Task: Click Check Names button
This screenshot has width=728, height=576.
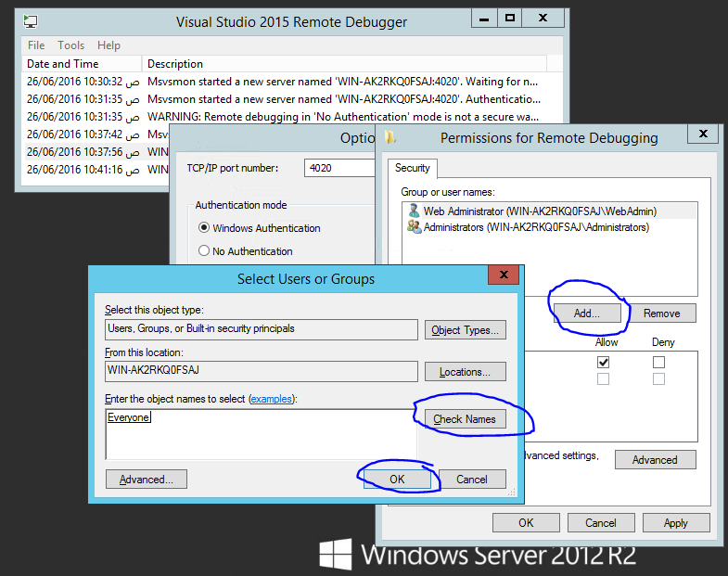Action: click(466, 419)
